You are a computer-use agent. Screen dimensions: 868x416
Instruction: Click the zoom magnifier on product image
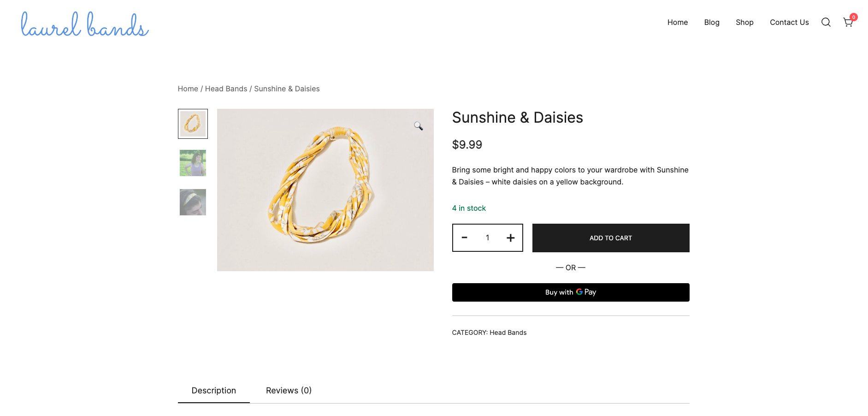[x=418, y=126]
